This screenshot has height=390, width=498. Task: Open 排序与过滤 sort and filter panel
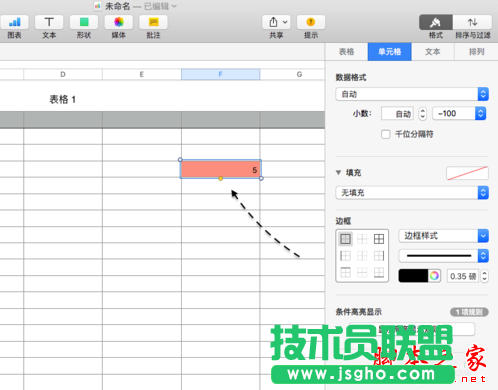pyautogui.click(x=472, y=22)
